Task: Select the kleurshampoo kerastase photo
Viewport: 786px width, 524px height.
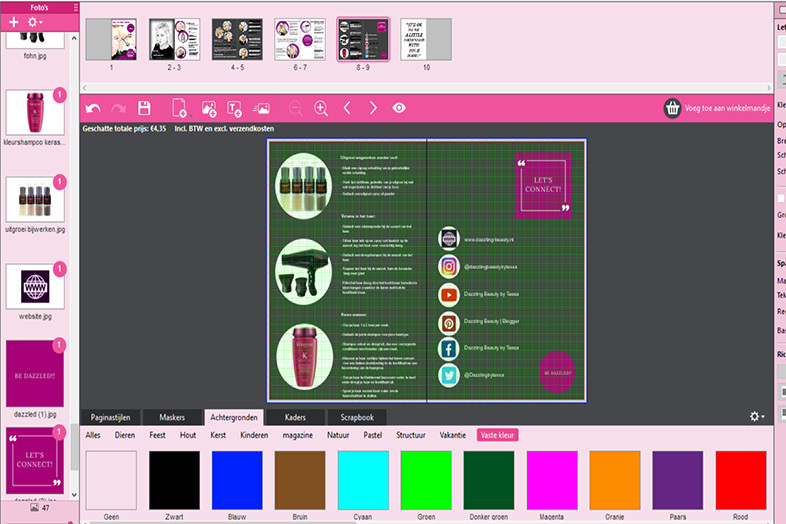Action: coord(35,112)
